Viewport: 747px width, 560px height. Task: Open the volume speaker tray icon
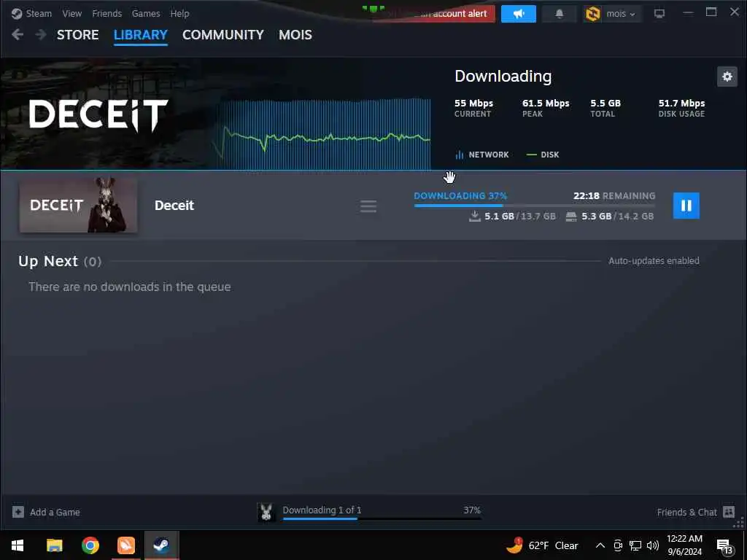[653, 545]
